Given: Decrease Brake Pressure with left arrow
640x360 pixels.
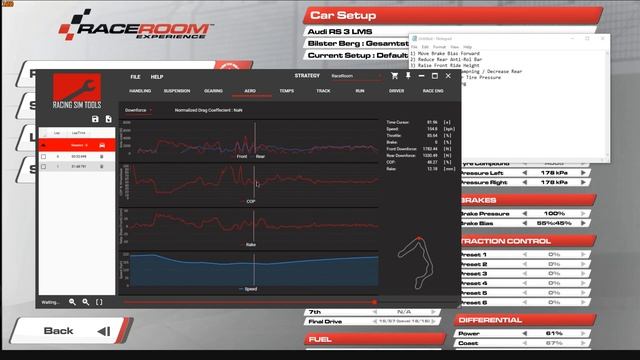Looking at the screenshot, I should [525, 213].
